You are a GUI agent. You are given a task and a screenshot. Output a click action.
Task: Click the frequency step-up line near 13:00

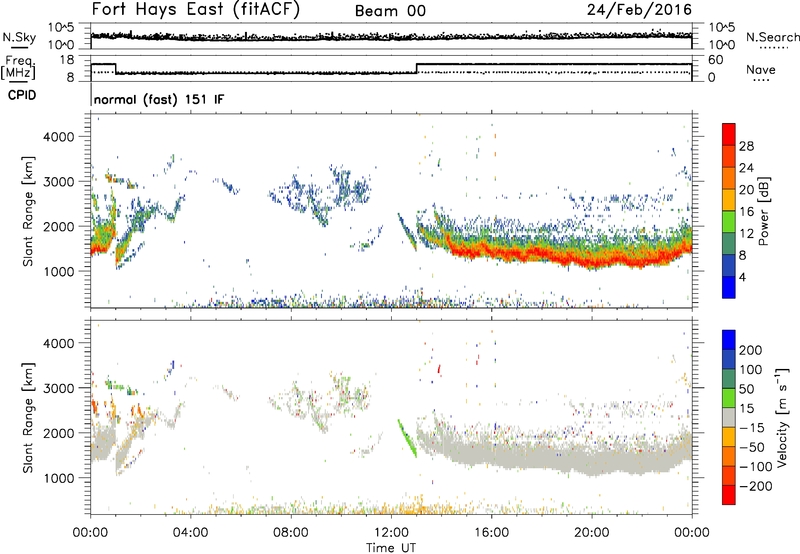tap(417, 68)
